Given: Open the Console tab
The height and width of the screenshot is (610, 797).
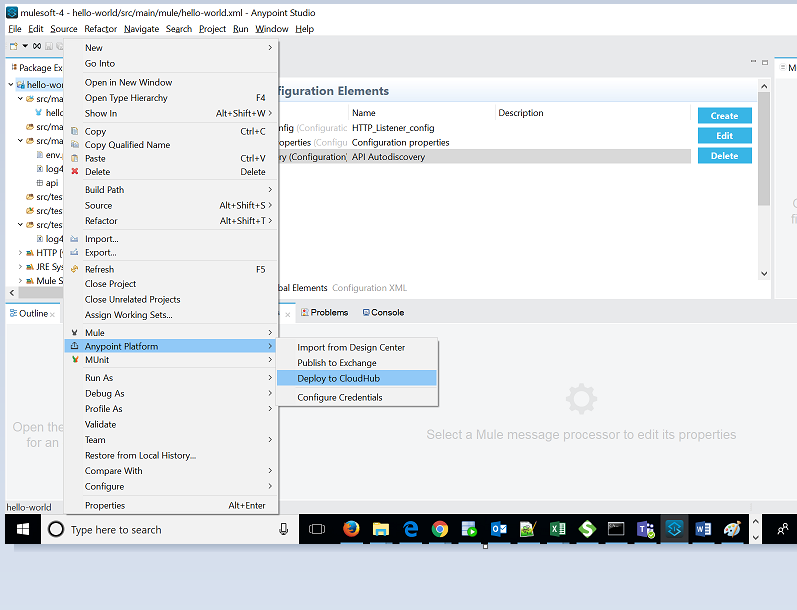Looking at the screenshot, I should (x=383, y=312).
